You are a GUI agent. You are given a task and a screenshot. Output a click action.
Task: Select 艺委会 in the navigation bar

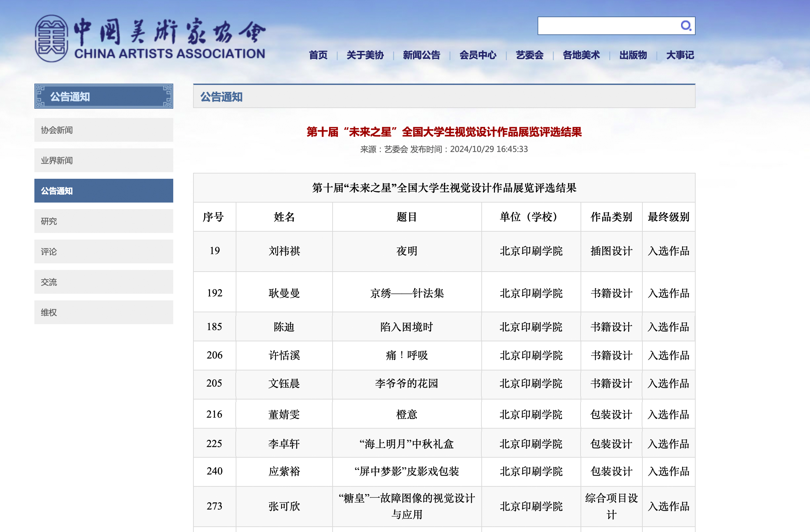tap(529, 55)
